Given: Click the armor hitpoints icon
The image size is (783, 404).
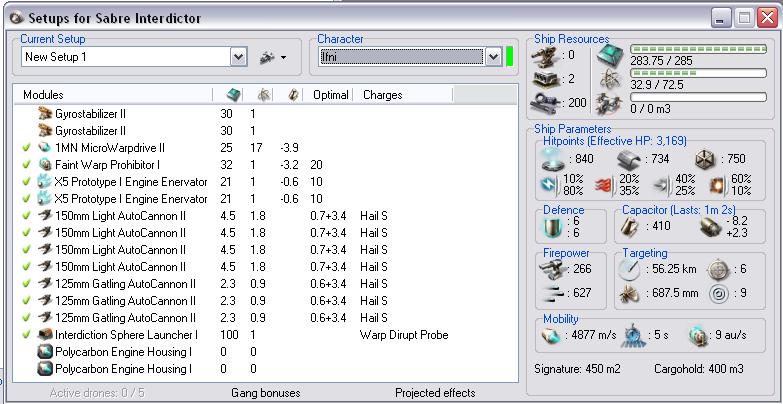Looking at the screenshot, I should click(629, 160).
